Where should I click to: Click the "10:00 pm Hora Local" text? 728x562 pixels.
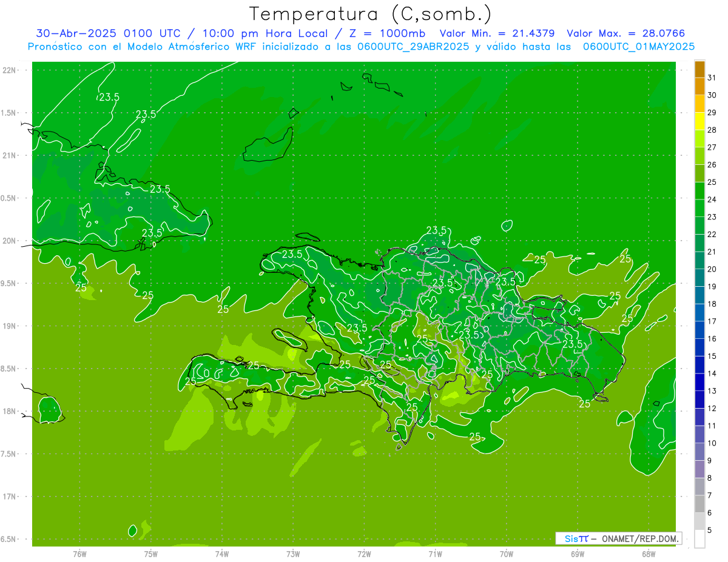point(264,33)
